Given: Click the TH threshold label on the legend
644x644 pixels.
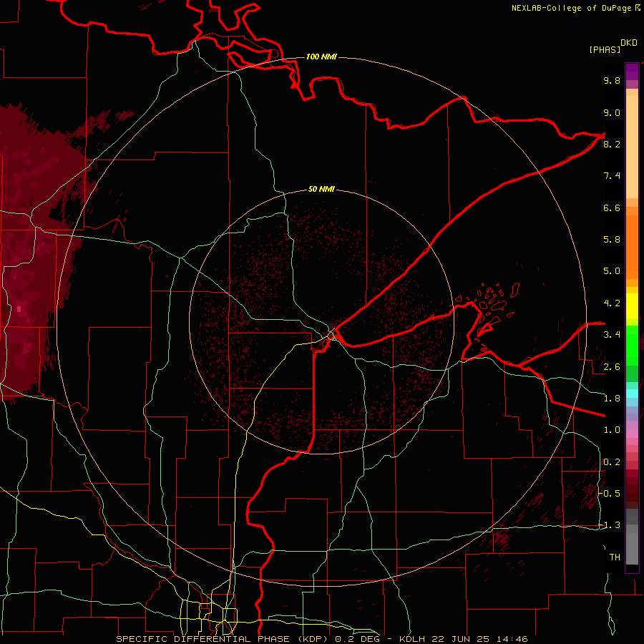Looking at the screenshot, I should coord(615,557).
